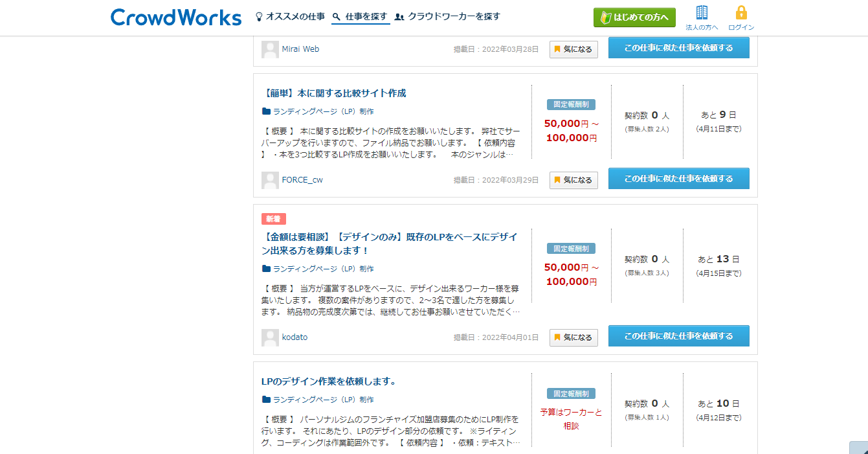Viewport: 868px width, 454px height.
Task: Click the scroll-to-top widget in the bottom corner
Action: [858, 448]
